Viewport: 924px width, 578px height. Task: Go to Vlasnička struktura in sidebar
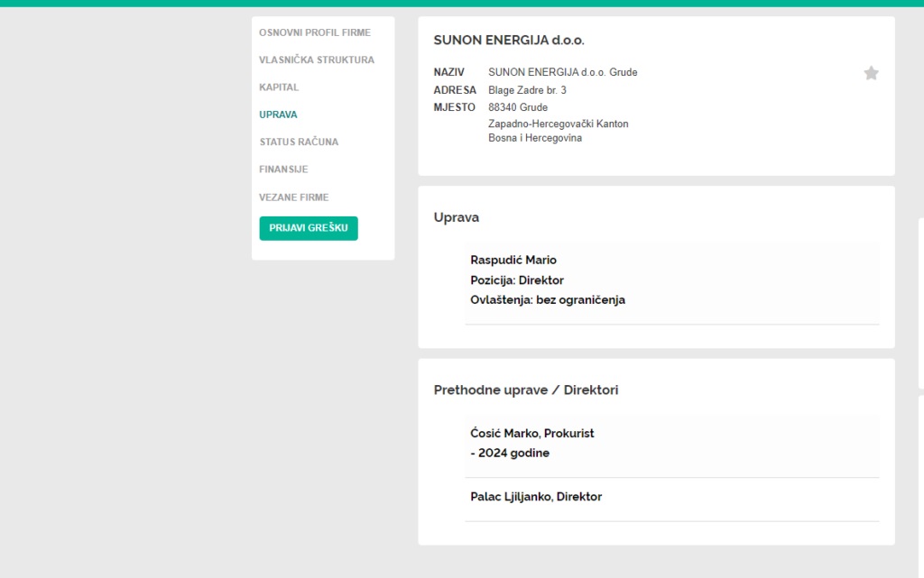[x=317, y=60]
